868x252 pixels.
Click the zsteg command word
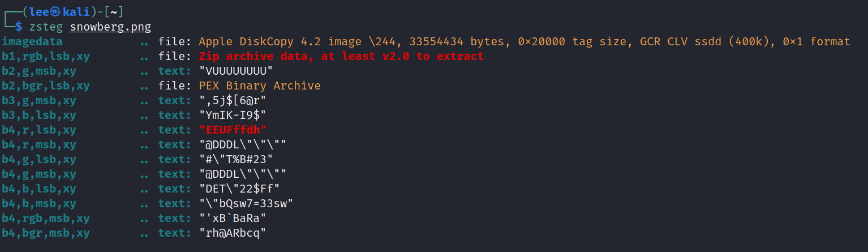coord(46,27)
